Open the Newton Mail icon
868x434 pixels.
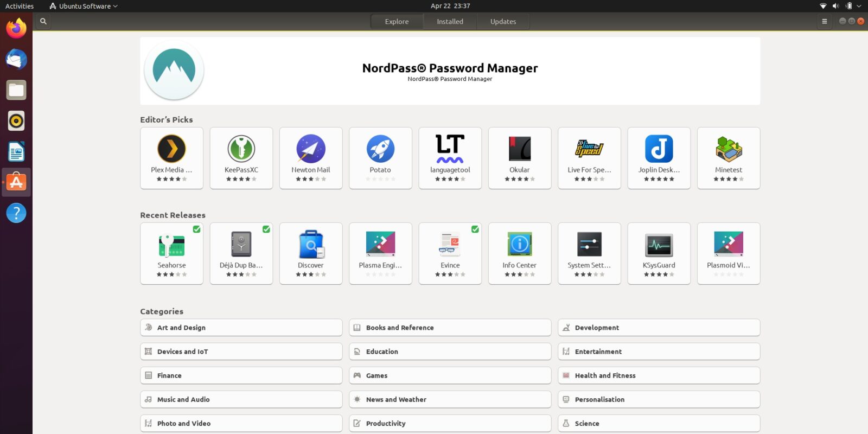coord(311,149)
